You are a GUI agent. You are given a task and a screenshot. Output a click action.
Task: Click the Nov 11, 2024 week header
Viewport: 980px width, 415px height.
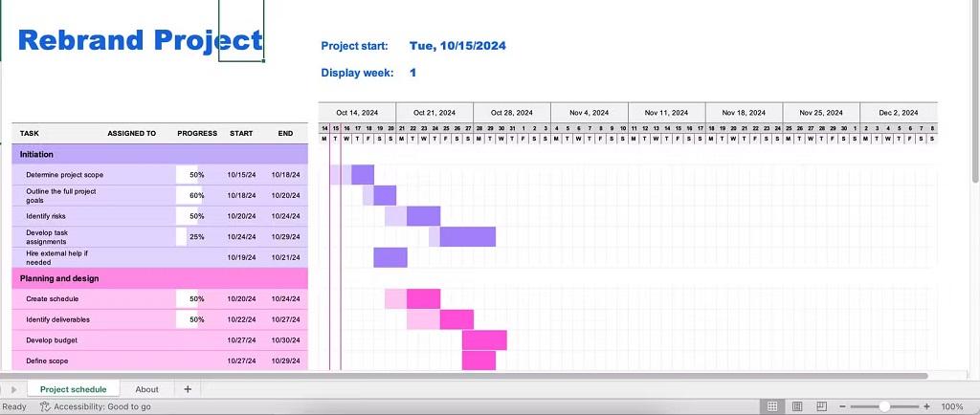tap(666, 113)
